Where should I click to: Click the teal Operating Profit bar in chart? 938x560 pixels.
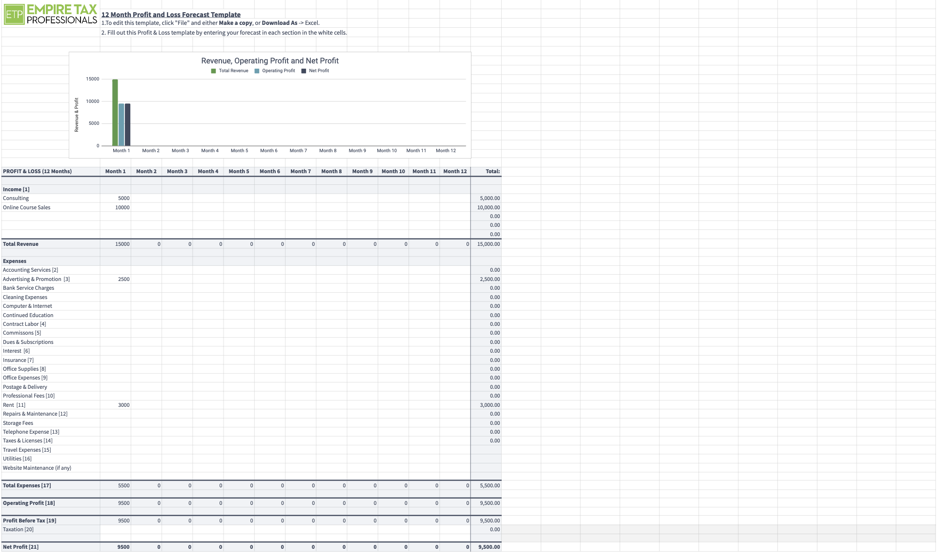pyautogui.click(x=121, y=123)
